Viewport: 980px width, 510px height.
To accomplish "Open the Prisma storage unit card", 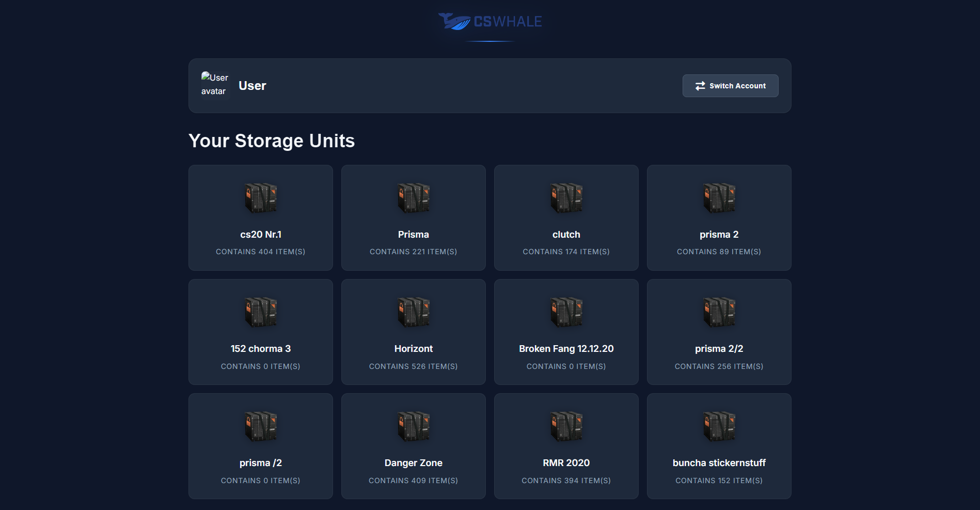I will coord(413,218).
